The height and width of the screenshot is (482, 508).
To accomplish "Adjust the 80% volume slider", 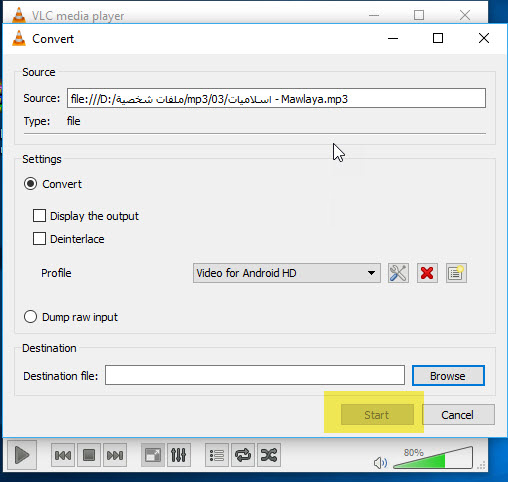I will tap(433, 458).
